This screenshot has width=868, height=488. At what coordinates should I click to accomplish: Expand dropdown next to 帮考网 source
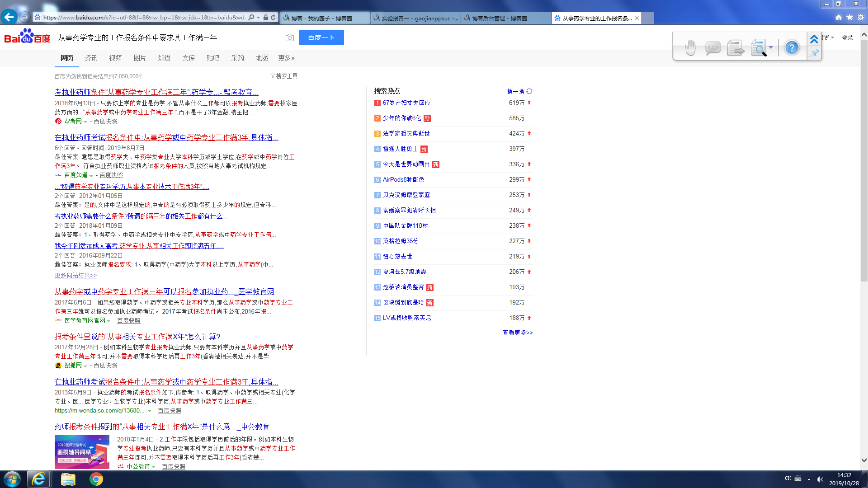(x=85, y=122)
